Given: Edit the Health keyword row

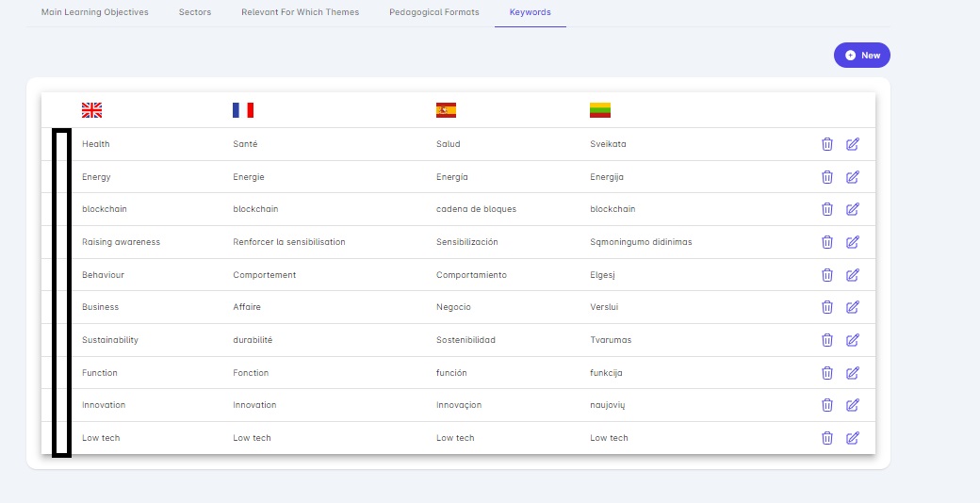Looking at the screenshot, I should [x=853, y=144].
